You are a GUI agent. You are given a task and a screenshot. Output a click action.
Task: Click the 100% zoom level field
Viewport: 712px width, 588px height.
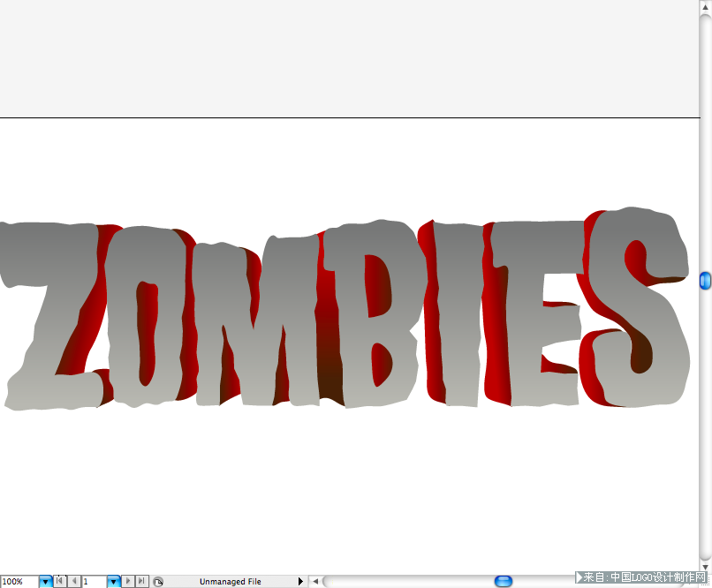point(19,581)
